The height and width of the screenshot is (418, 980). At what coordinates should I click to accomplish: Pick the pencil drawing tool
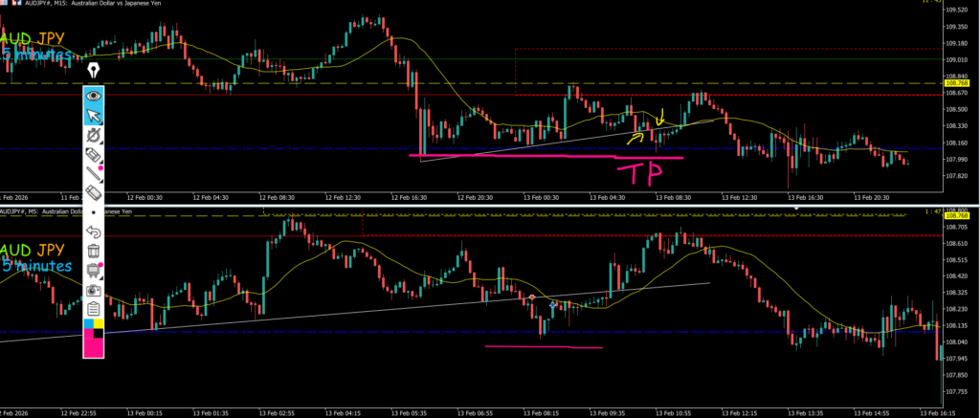[94, 174]
